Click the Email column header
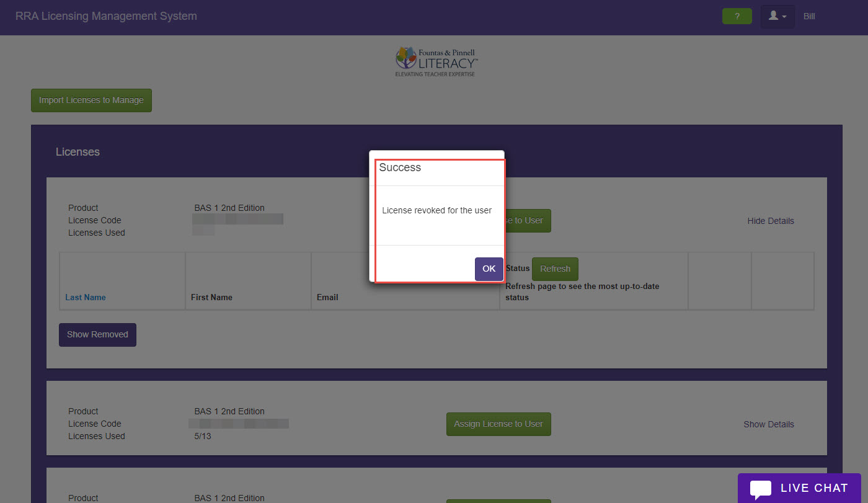The height and width of the screenshot is (503, 868). coord(327,297)
